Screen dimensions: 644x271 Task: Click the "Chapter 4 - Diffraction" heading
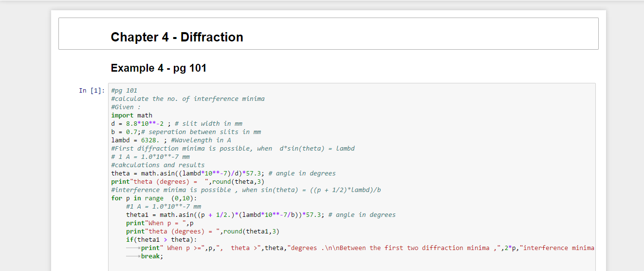tap(177, 37)
